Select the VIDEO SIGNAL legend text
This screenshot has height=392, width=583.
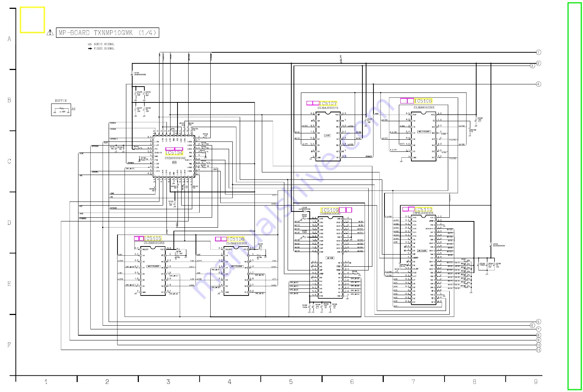coord(104,48)
